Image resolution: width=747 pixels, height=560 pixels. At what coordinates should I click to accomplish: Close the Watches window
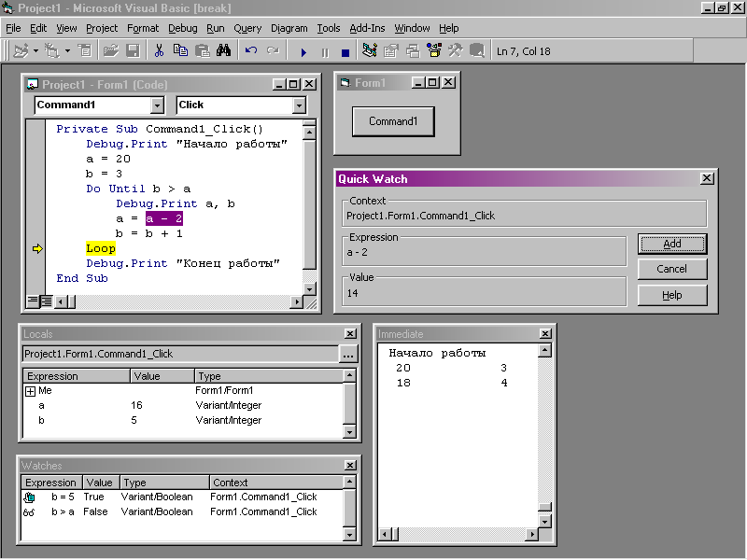point(350,465)
